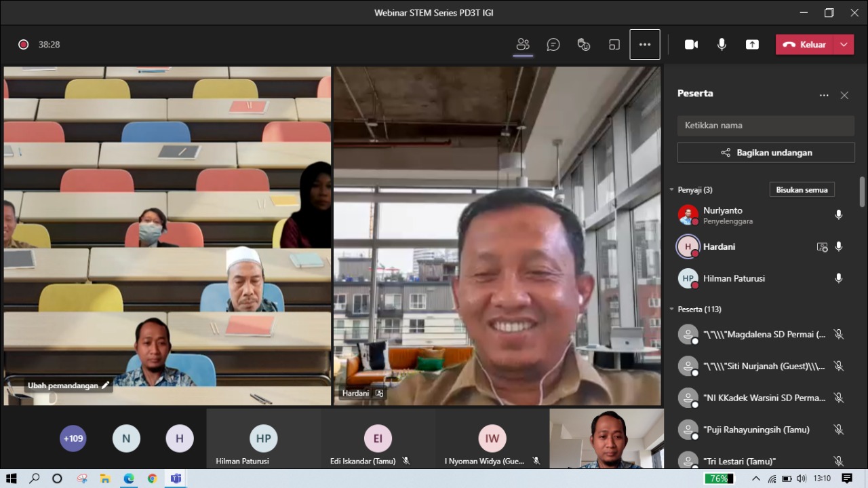The width and height of the screenshot is (868, 488).
Task: Toggle the camera on or off
Action: click(x=691, y=45)
